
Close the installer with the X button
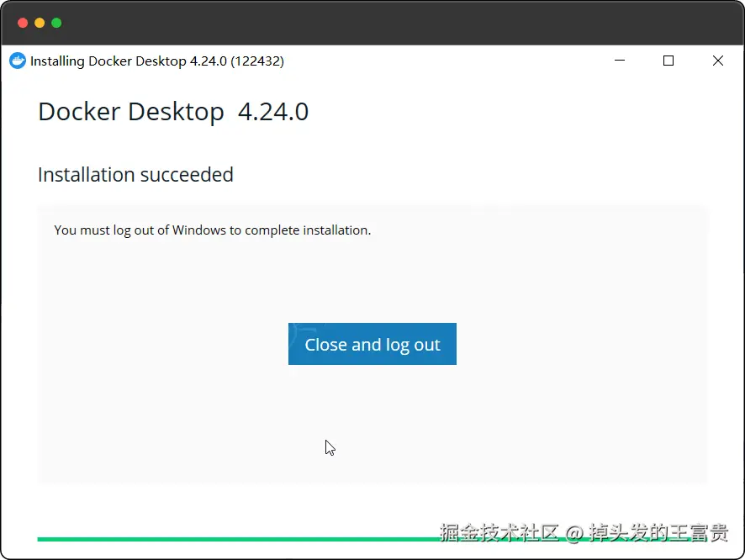pos(718,61)
